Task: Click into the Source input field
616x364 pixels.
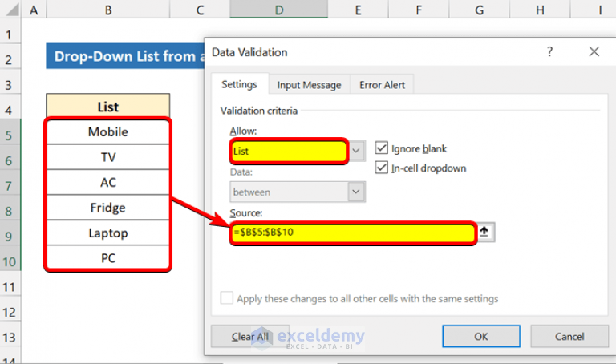Action: tap(353, 232)
